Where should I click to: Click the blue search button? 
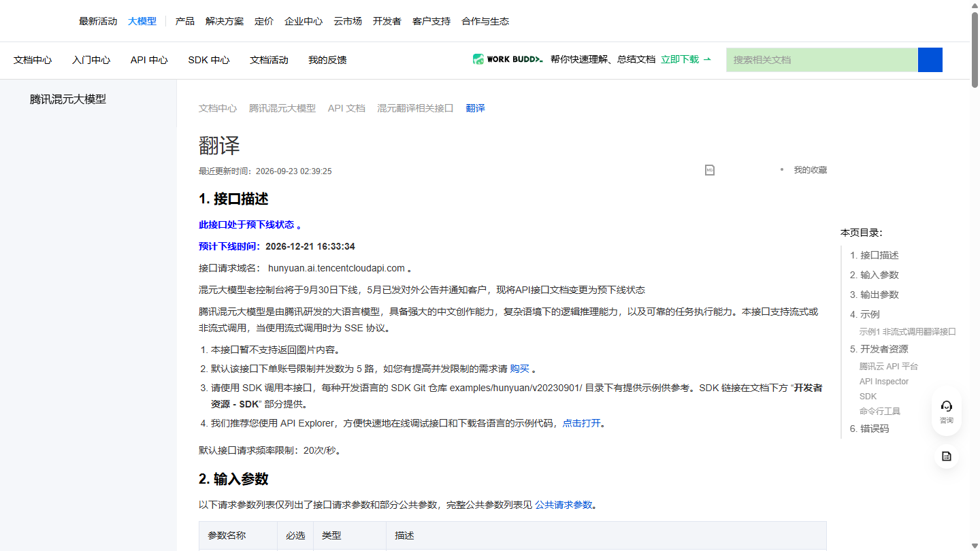[930, 60]
